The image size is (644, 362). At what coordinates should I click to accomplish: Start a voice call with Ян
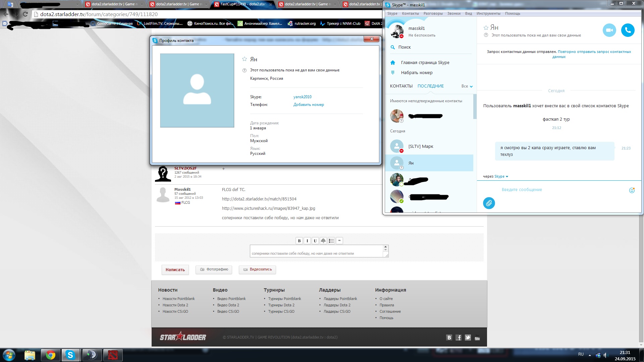pos(628,30)
